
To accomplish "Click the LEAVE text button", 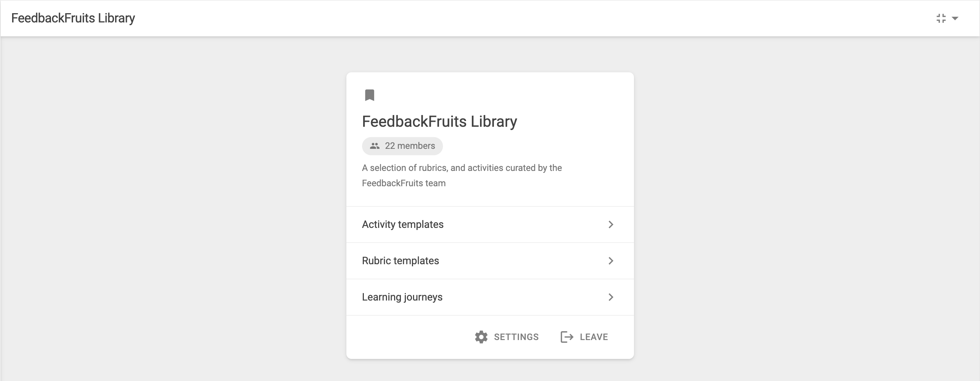I will (584, 337).
